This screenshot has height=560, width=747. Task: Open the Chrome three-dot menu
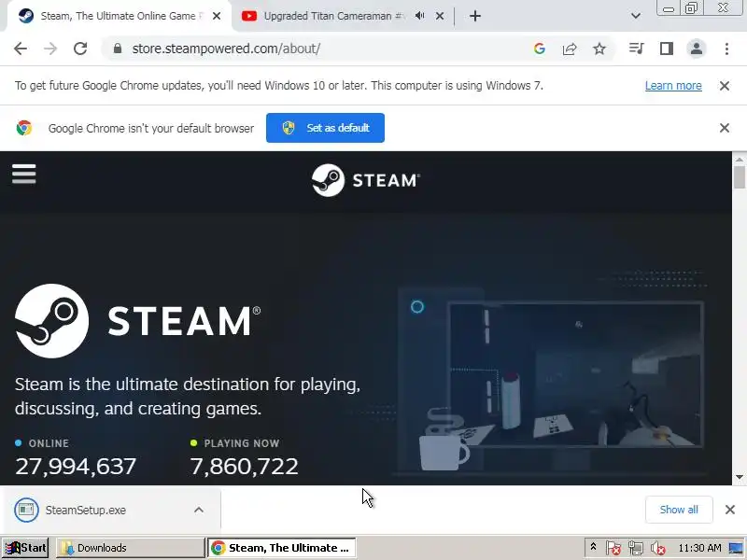pyautogui.click(x=726, y=49)
